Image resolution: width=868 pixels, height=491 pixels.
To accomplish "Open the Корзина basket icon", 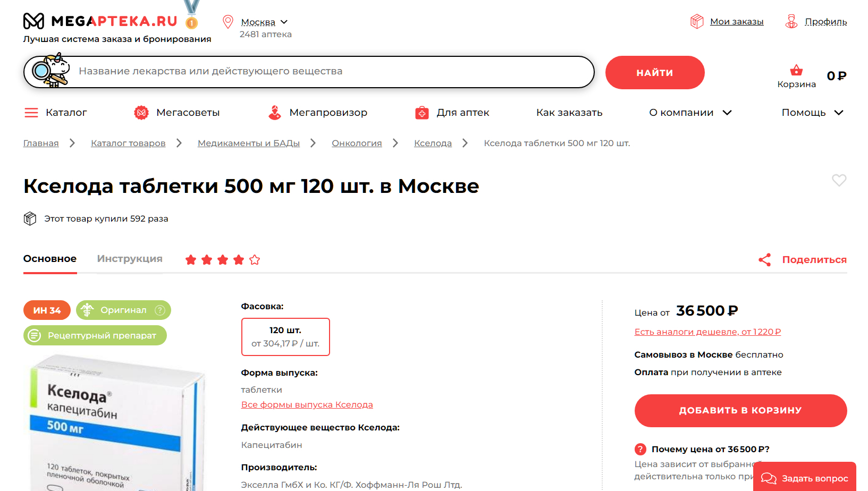I will point(796,70).
